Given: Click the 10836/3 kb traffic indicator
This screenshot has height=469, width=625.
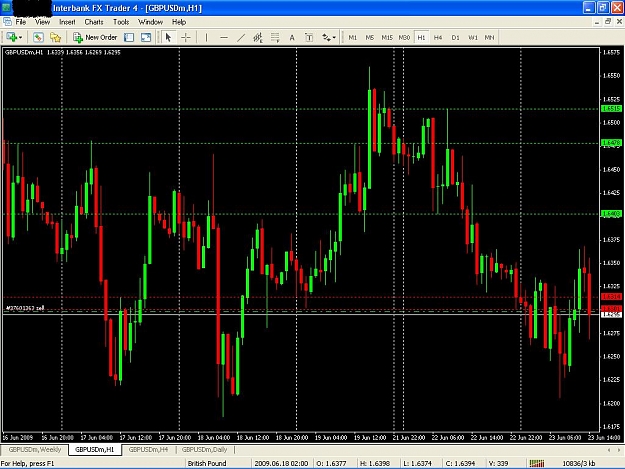Looking at the screenshot, I should pos(578,463).
